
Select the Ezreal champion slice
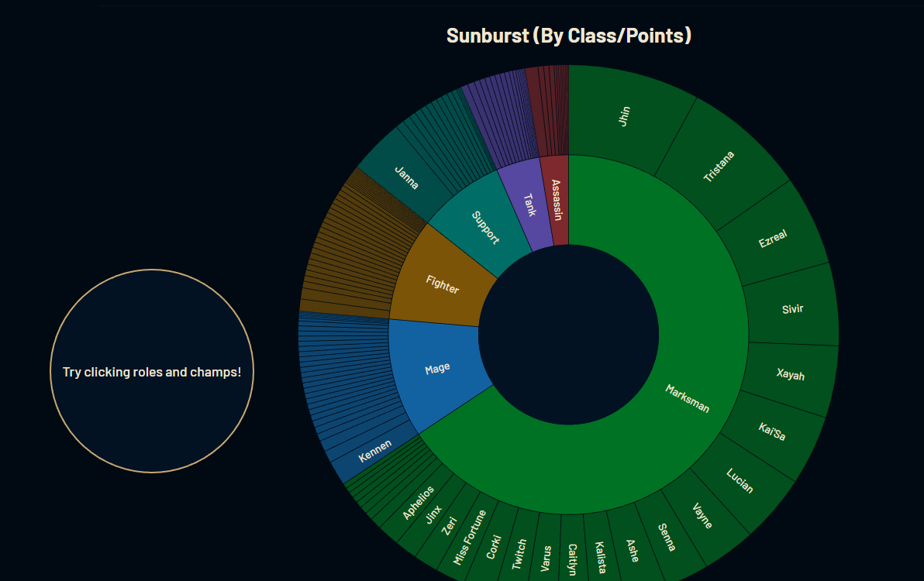pos(772,239)
